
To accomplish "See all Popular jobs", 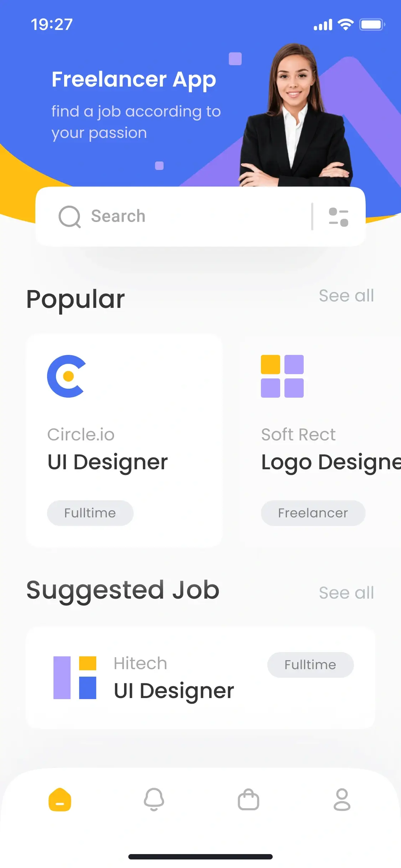I will coord(346,296).
